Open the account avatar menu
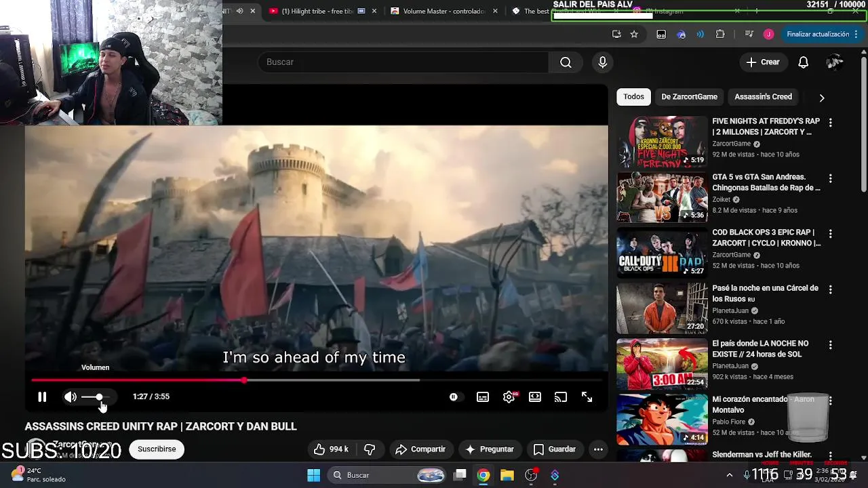Image resolution: width=868 pixels, height=488 pixels. click(835, 62)
